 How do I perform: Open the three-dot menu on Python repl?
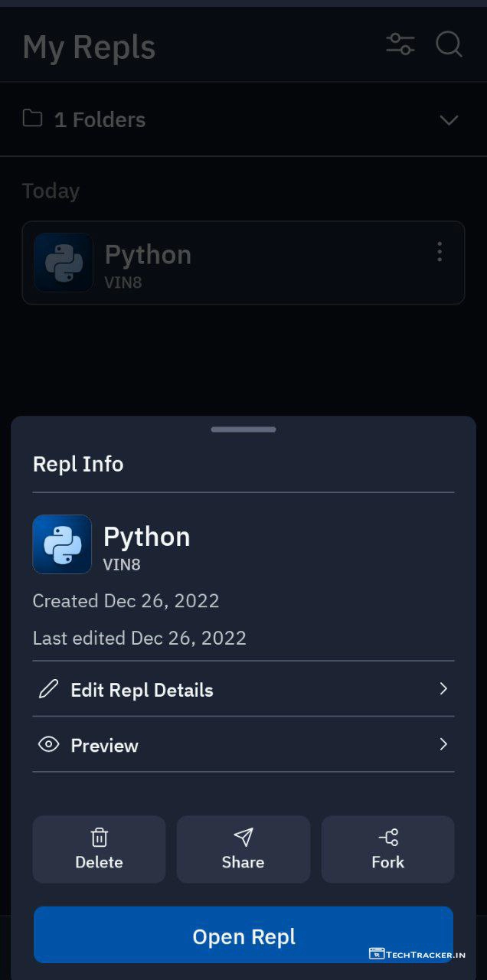click(439, 252)
